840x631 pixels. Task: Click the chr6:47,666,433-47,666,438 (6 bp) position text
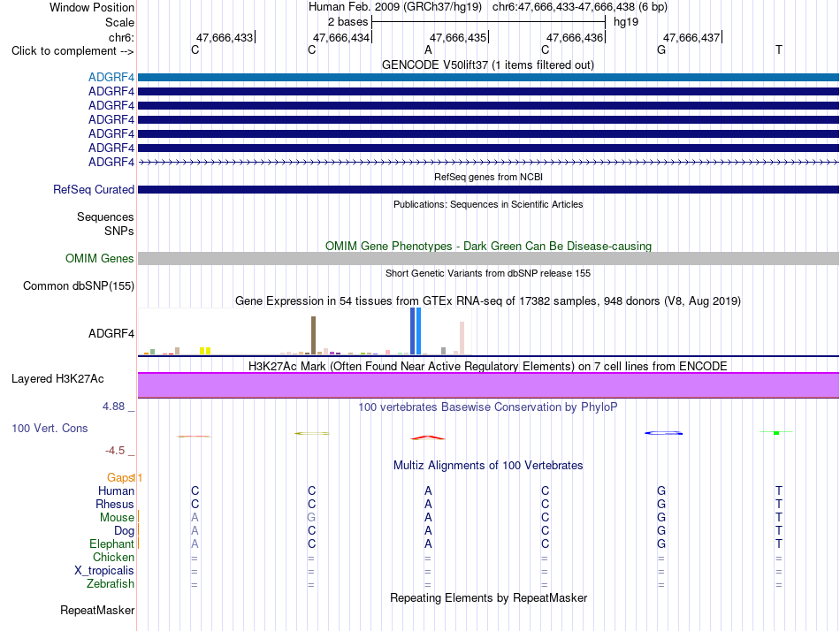[x=580, y=7]
